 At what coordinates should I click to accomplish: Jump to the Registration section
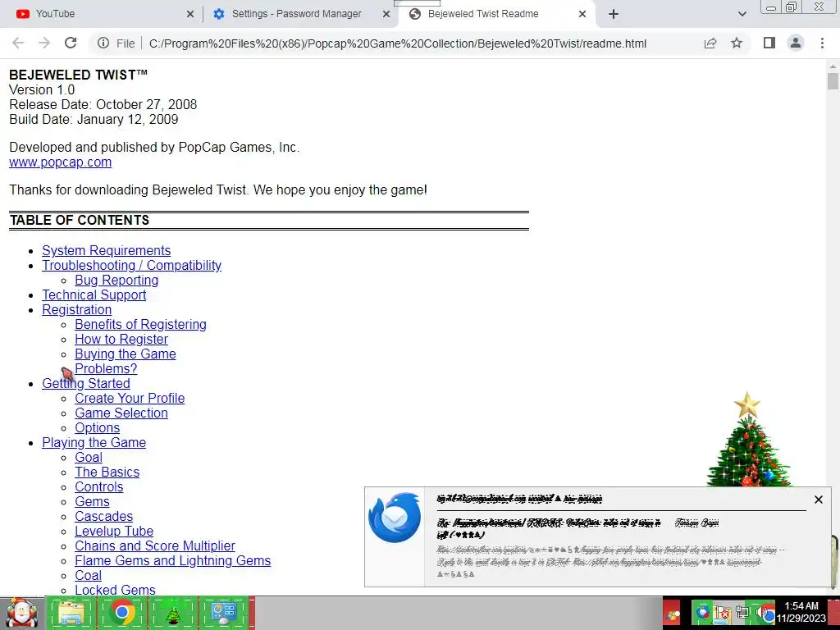tap(76, 309)
